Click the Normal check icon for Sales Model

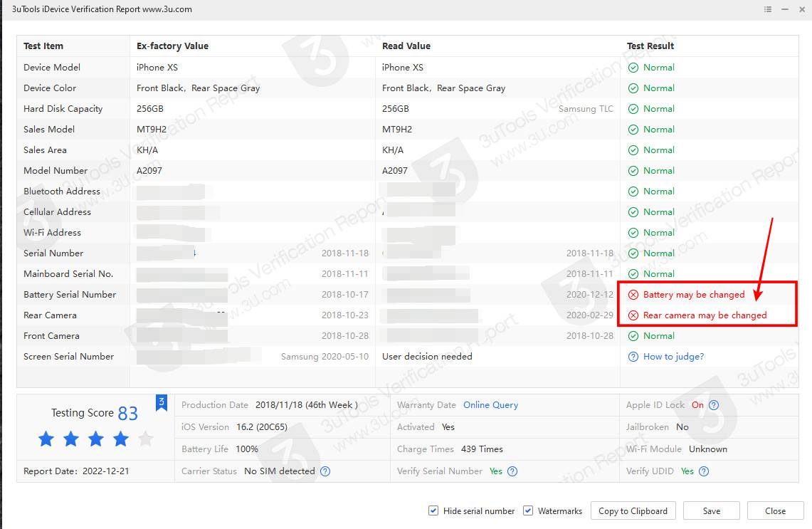pos(633,130)
